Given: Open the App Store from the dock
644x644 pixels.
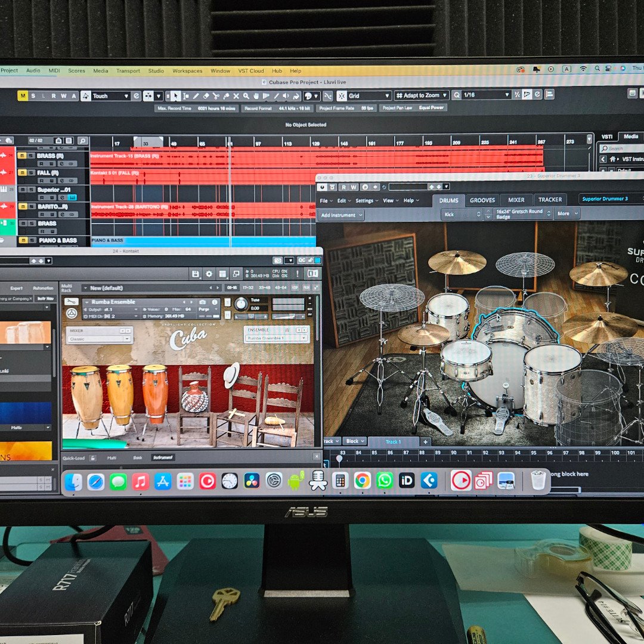Looking at the screenshot, I should pos(163,482).
